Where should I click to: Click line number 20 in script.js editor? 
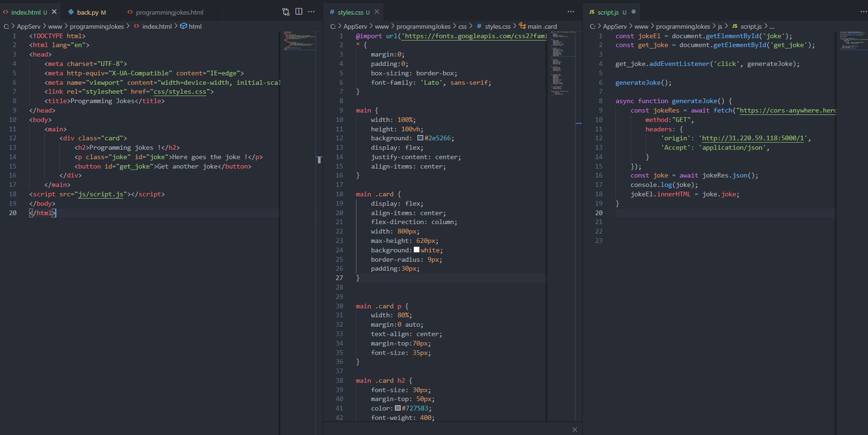click(x=598, y=213)
